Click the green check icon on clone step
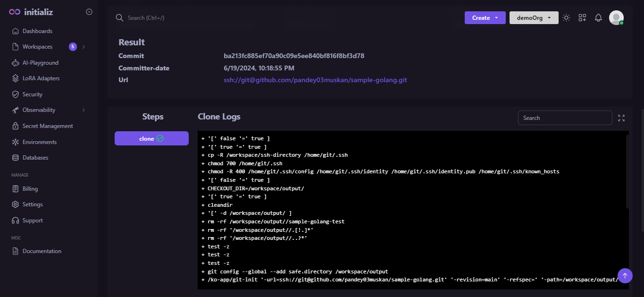The height and width of the screenshot is (297, 644). click(160, 138)
